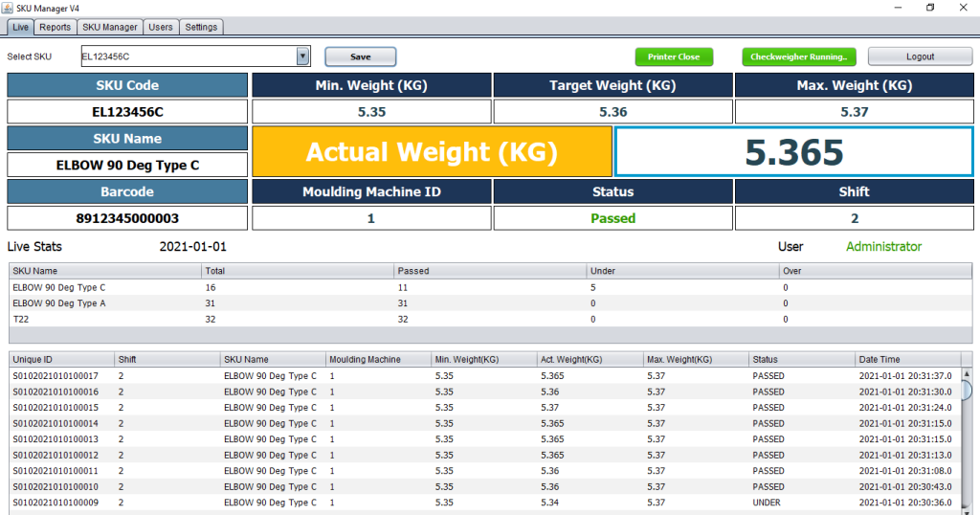Switch to the Reports tab
The image size is (980, 515).
[55, 27]
